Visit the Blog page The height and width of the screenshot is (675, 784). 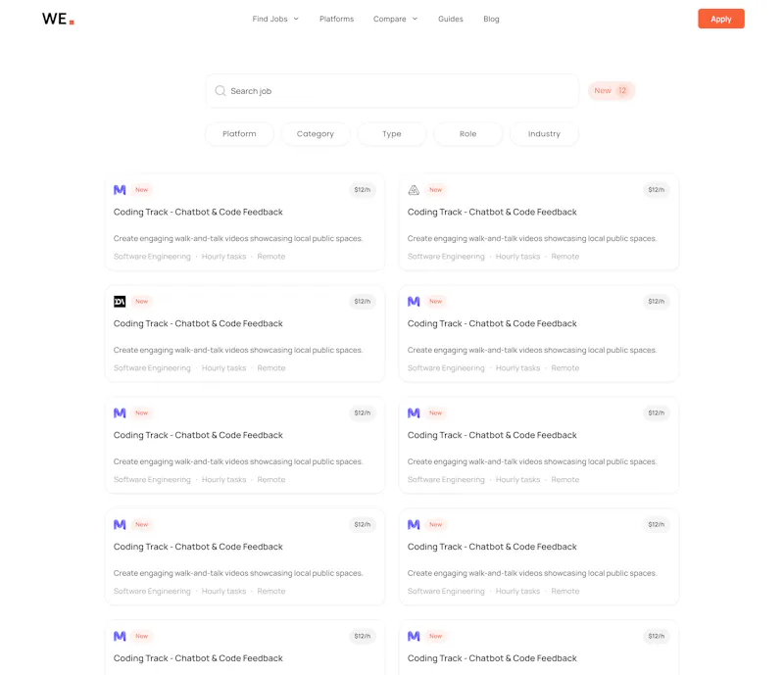(491, 19)
